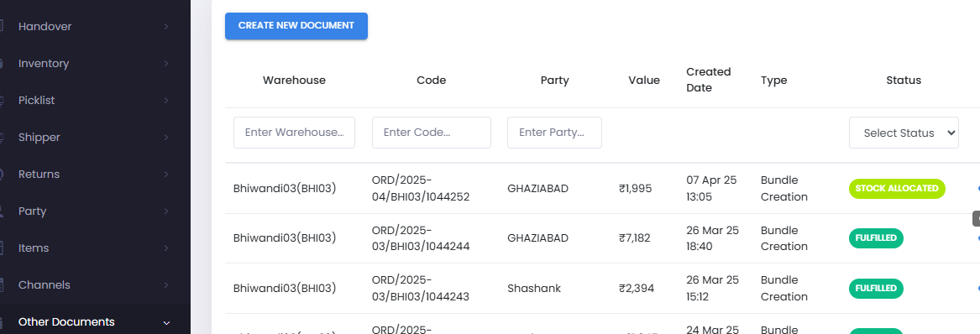Open the Select Status dropdown
This screenshot has width=980, height=334.
pyautogui.click(x=904, y=133)
